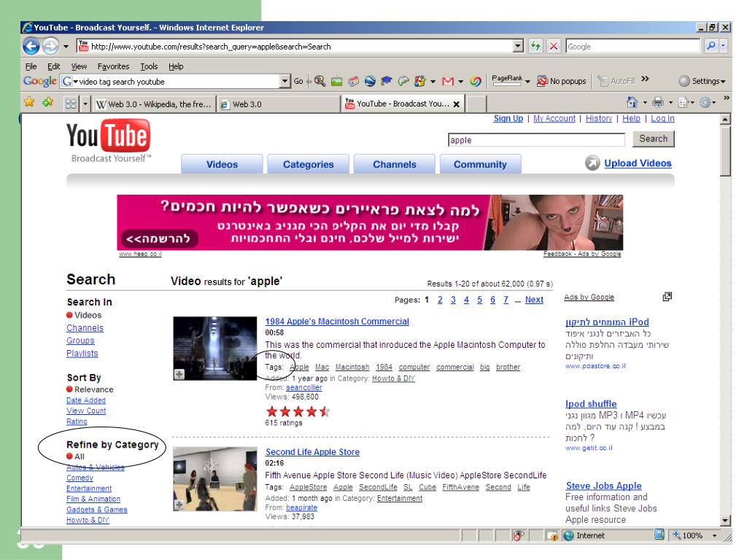Click the magnifier search icon in IE

[x=711, y=46]
